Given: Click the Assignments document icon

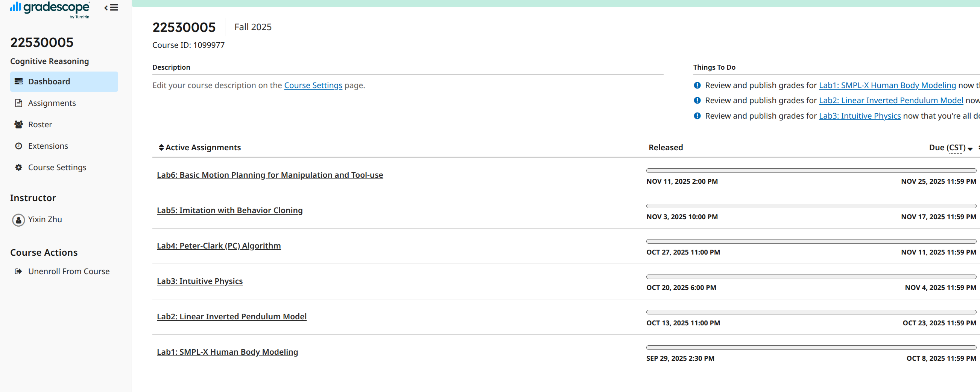Looking at the screenshot, I should [x=18, y=103].
